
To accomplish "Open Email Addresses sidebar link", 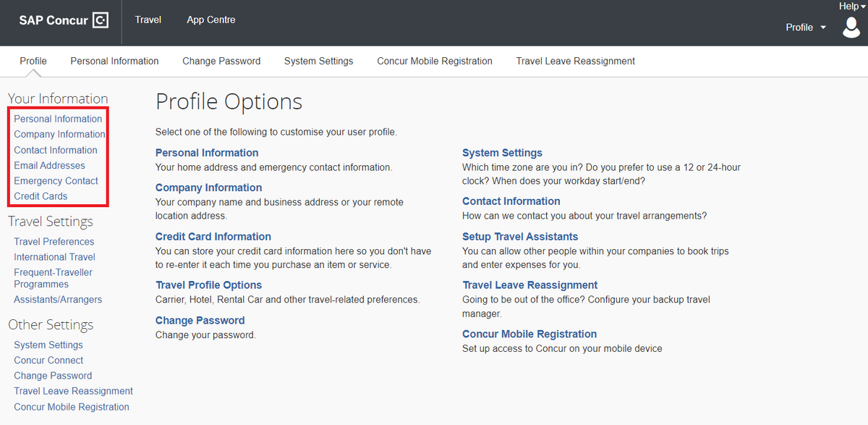I will tap(49, 165).
